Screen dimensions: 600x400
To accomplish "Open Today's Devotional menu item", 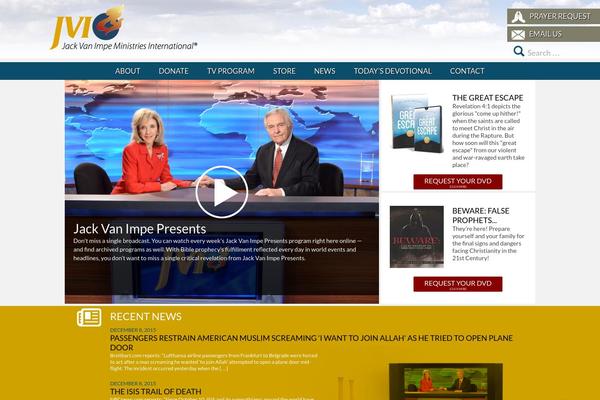I will [393, 71].
